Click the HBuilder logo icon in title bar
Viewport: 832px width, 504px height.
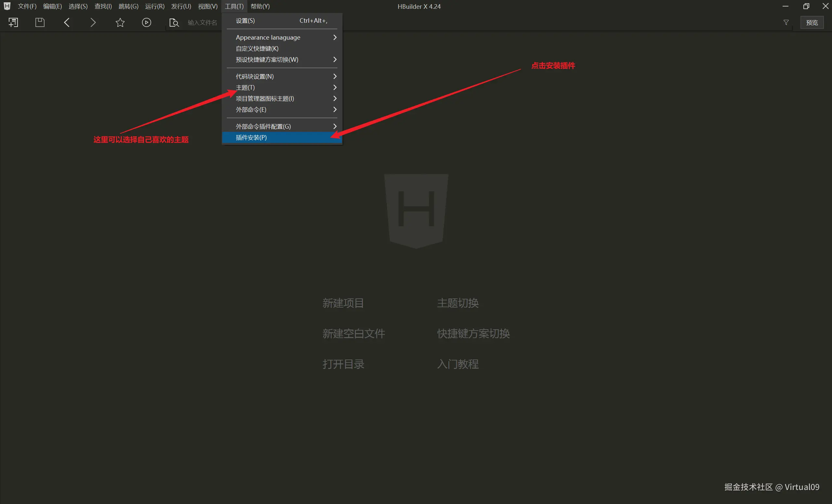coord(7,6)
